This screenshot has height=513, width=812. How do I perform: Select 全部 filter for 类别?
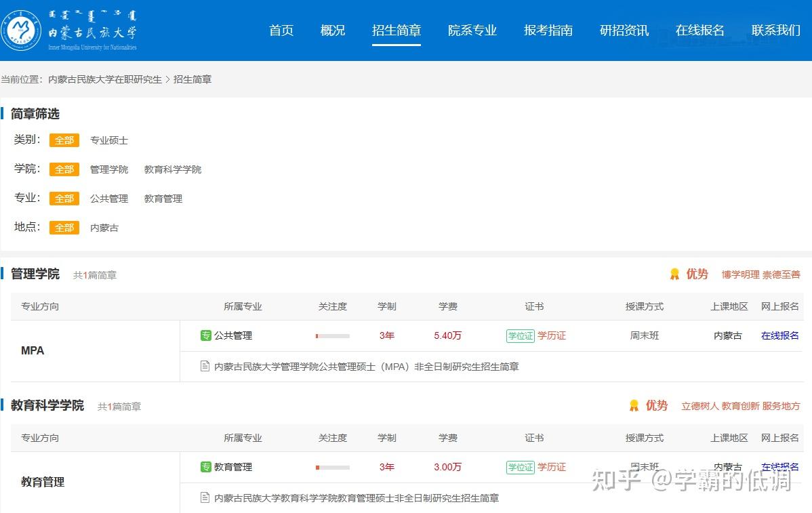click(64, 140)
